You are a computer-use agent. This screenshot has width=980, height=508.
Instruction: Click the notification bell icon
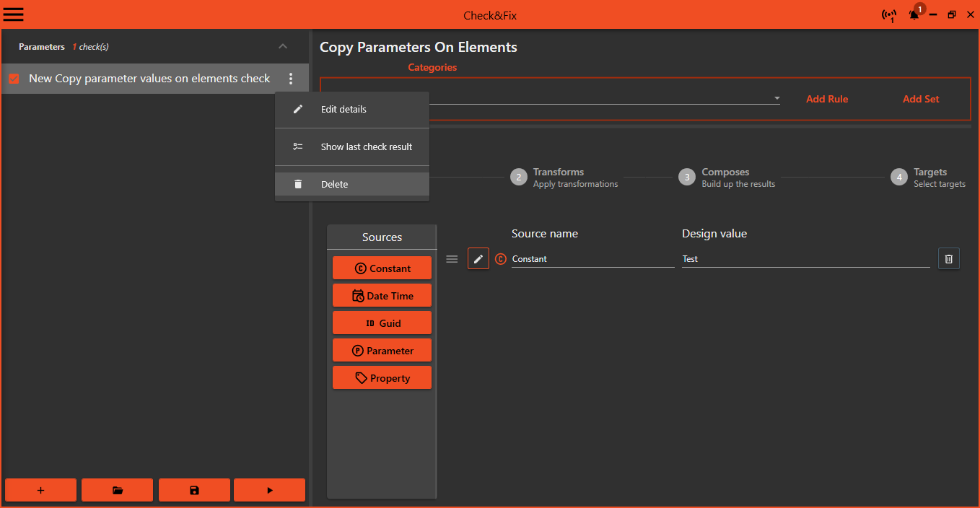pyautogui.click(x=914, y=15)
